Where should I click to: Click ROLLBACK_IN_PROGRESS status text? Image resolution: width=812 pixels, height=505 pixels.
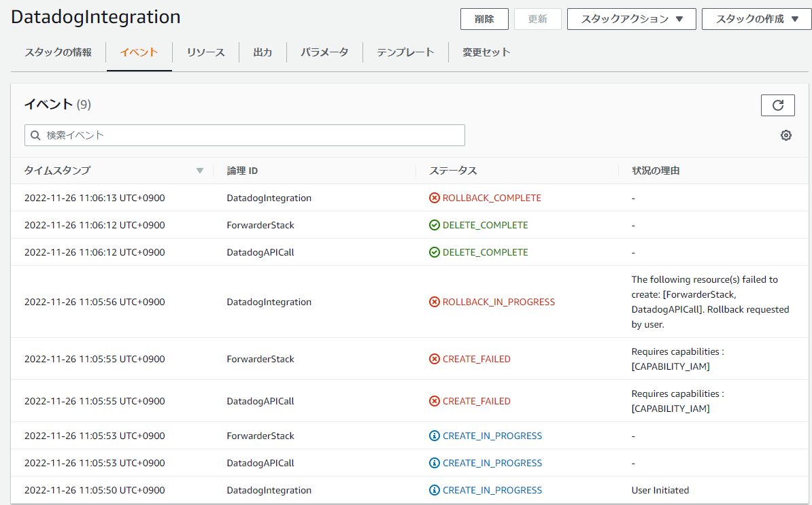click(498, 302)
